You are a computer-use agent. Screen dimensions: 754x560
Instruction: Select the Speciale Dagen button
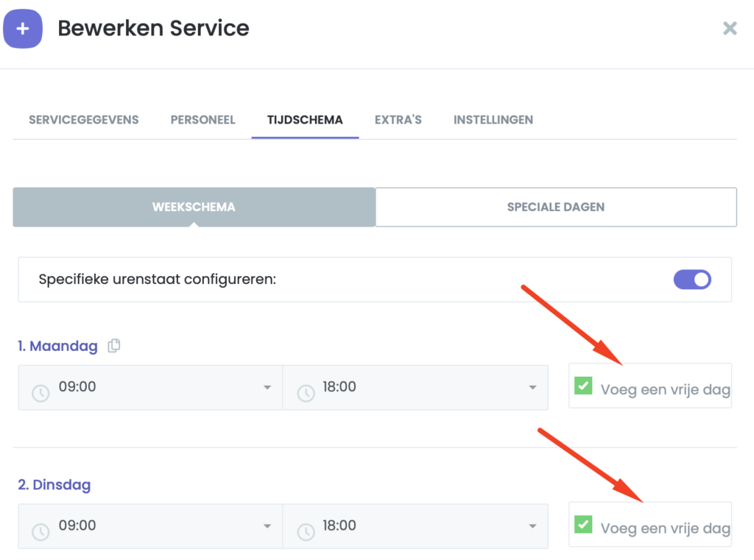(556, 207)
